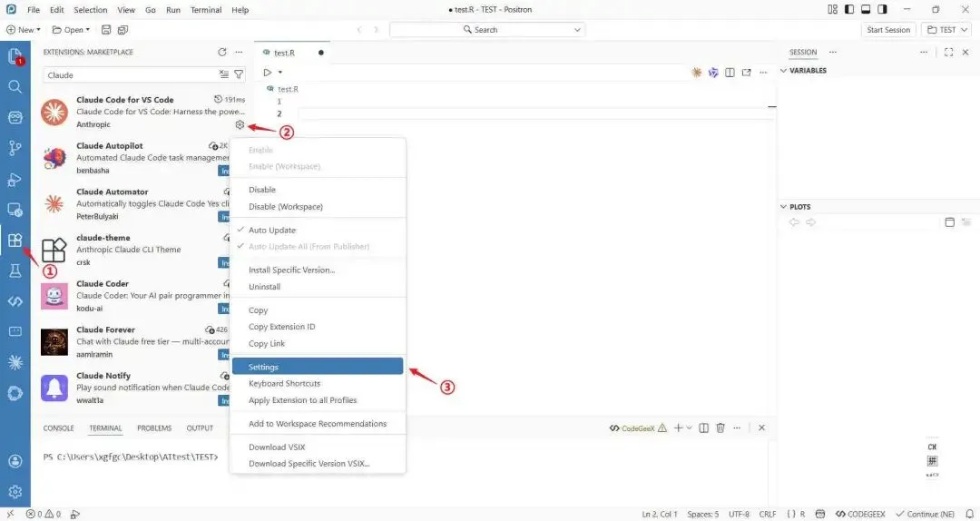Switch to the CONSOLE tab
980x521 pixels.
tap(58, 428)
